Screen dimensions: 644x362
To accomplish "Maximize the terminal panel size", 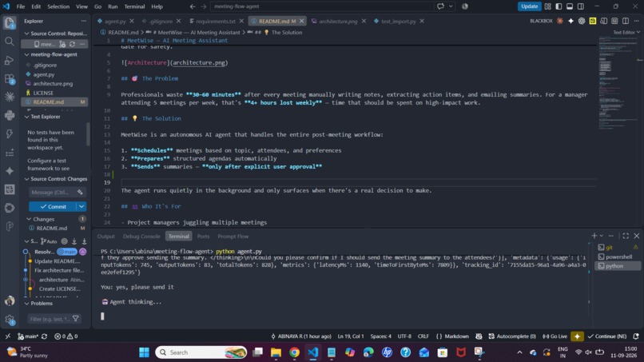I will (x=626, y=236).
